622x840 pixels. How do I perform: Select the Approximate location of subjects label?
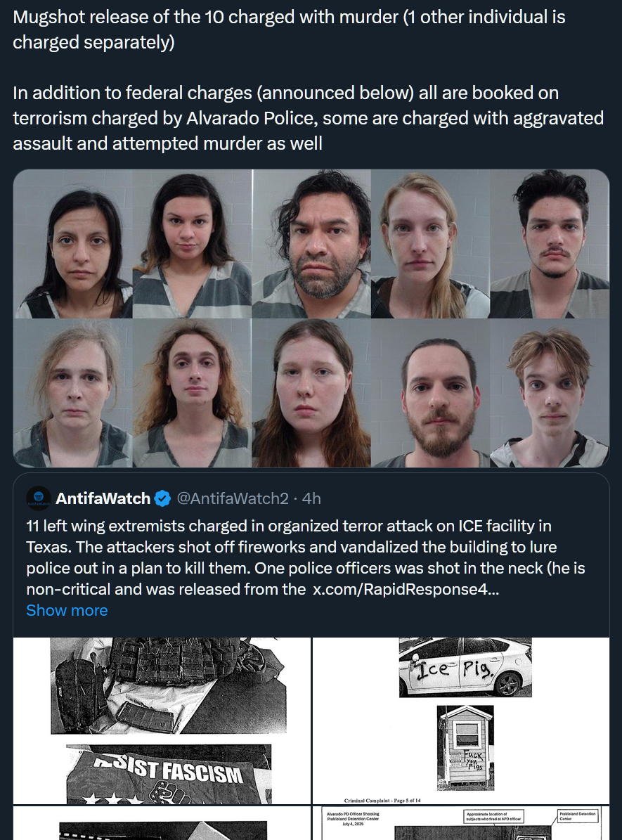coord(494,816)
